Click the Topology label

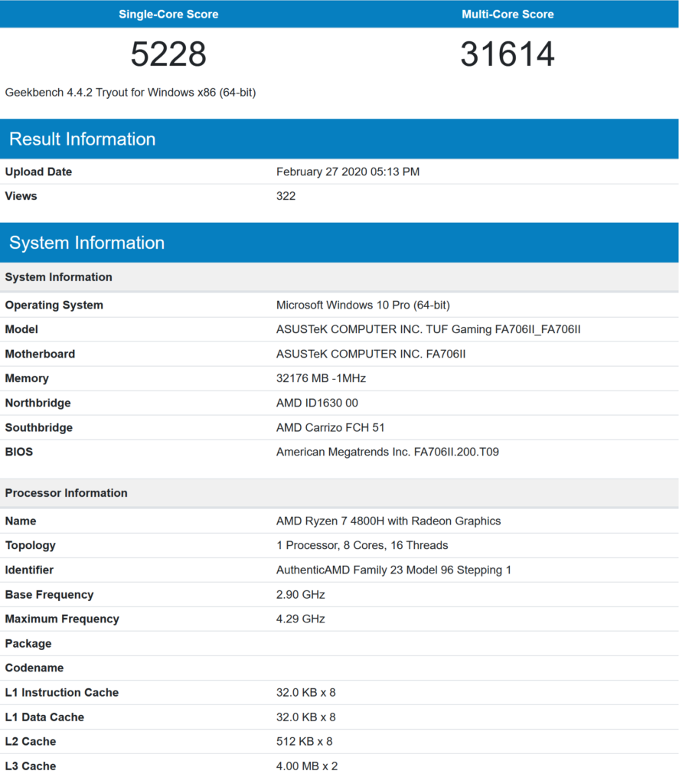(31, 545)
